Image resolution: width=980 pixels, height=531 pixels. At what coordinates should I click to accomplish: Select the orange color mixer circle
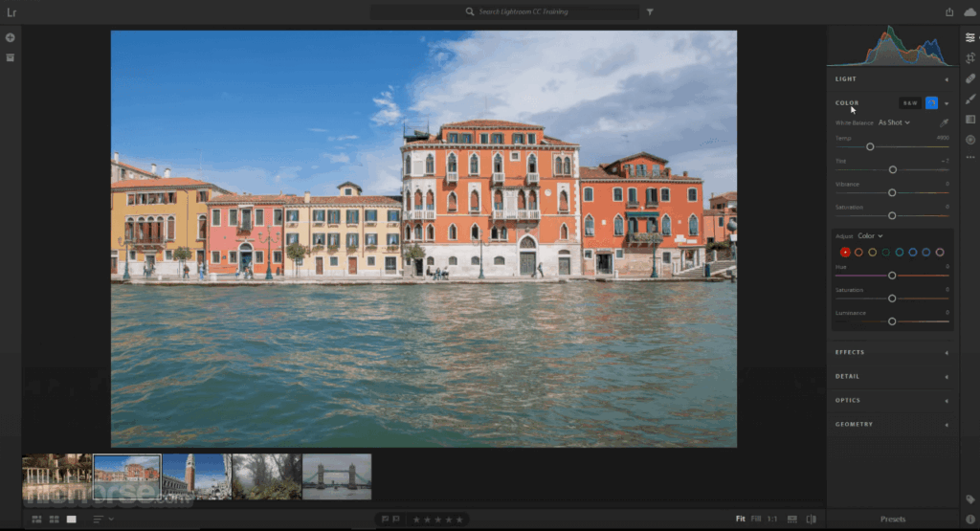858,253
